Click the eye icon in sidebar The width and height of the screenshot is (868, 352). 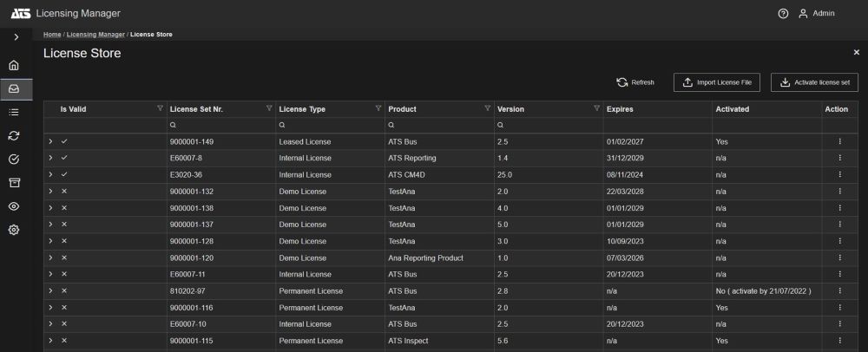(x=14, y=206)
